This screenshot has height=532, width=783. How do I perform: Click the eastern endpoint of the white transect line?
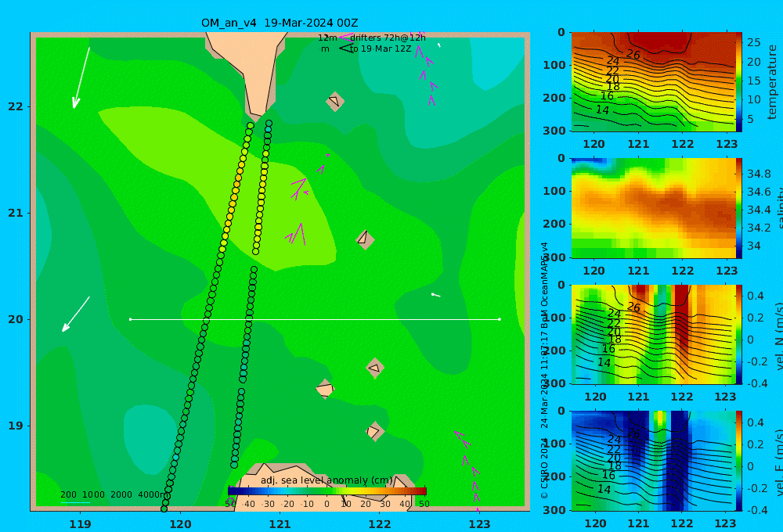500,319
